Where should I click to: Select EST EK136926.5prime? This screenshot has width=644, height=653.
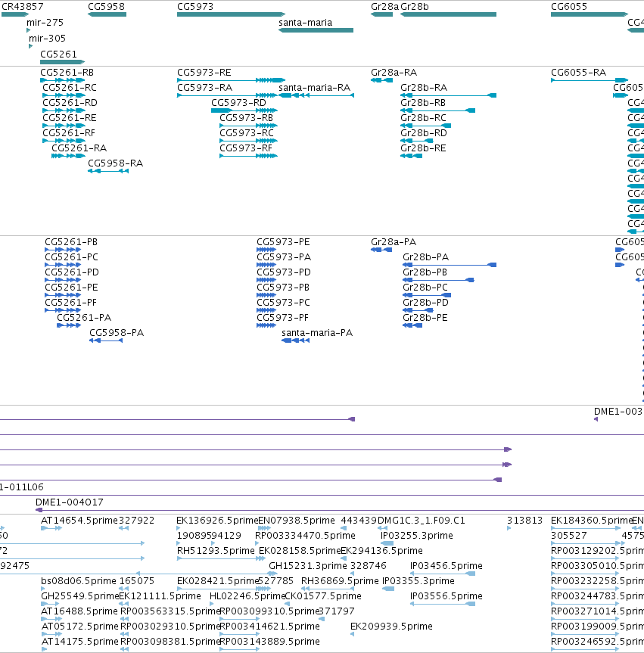coord(217,521)
